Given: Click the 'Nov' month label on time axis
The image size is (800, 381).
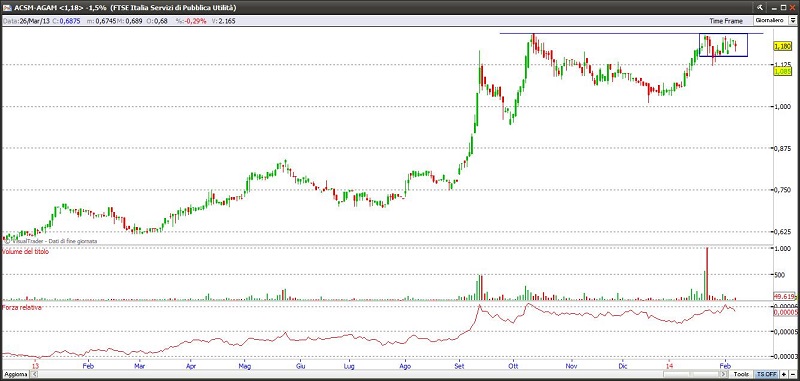Looking at the screenshot, I should (x=571, y=366).
